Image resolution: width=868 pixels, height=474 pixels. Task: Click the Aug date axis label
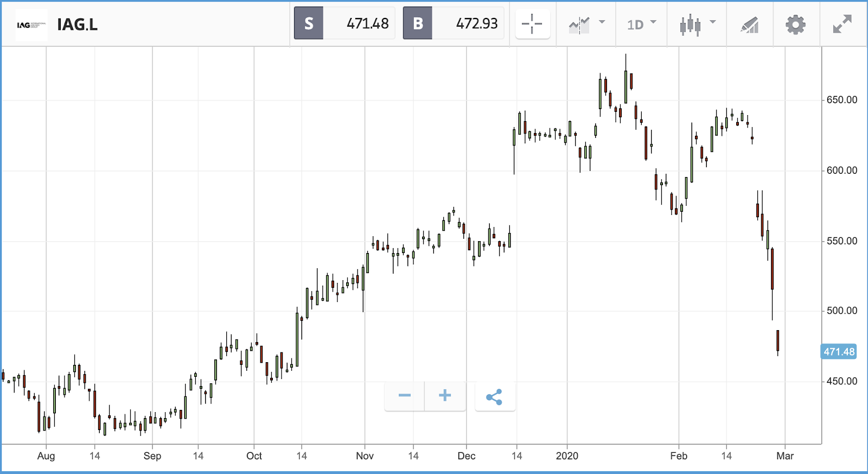[x=46, y=456]
